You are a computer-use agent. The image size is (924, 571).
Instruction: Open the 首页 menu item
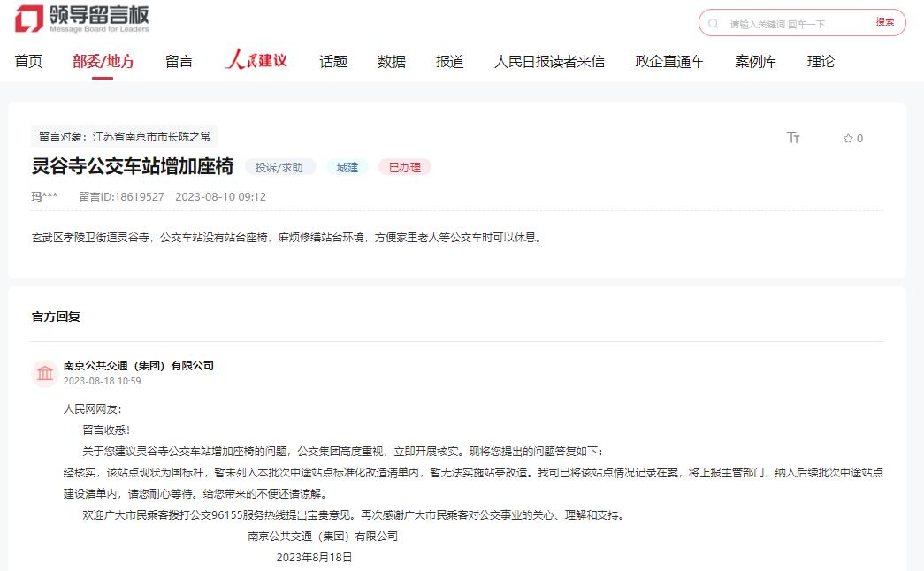click(x=28, y=61)
